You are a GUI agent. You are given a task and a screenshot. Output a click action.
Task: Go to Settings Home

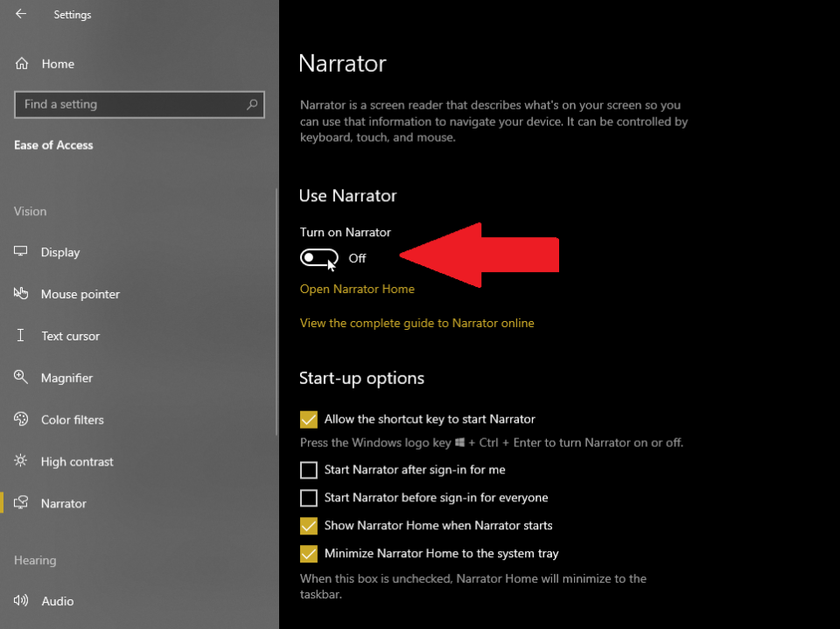point(139,64)
